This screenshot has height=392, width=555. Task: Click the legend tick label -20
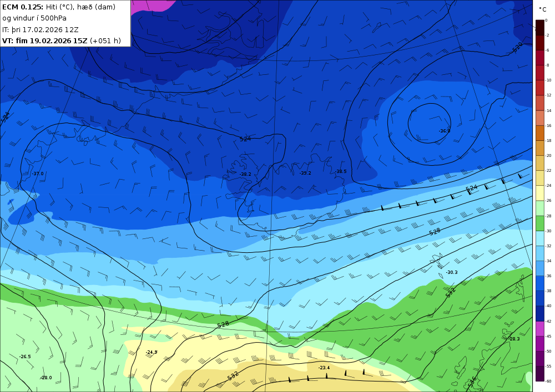coord(548,156)
